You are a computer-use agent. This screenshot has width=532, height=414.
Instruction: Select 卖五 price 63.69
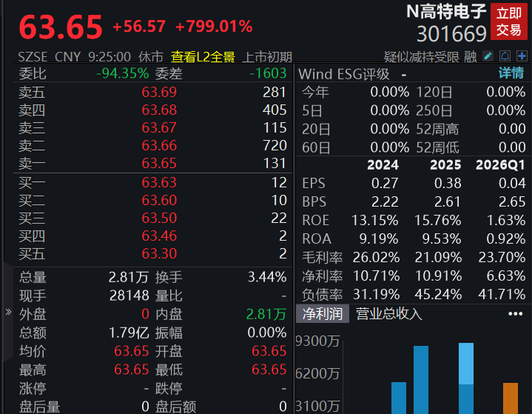coord(159,93)
